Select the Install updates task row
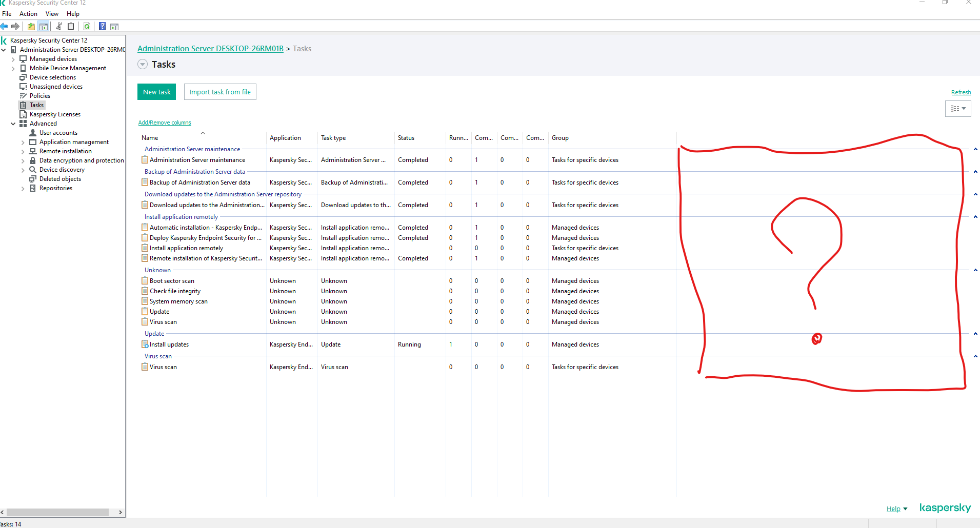This screenshot has width=980, height=528. coord(169,344)
